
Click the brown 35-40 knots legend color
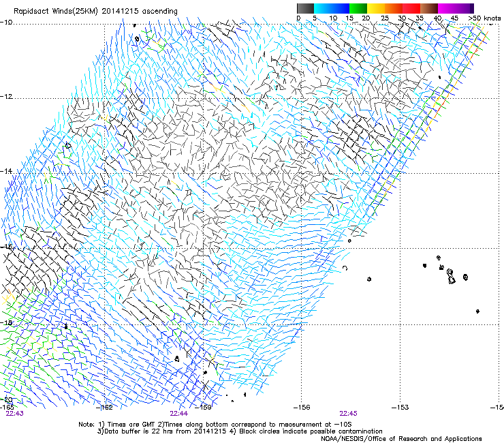[x=429, y=8]
